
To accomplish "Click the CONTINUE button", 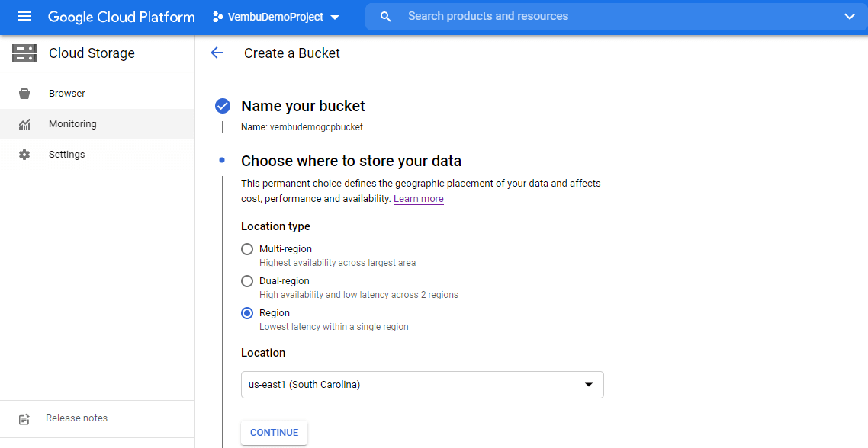I will point(274,433).
